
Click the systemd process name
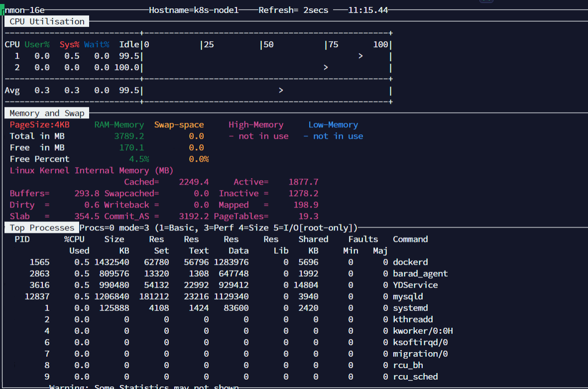410,308
